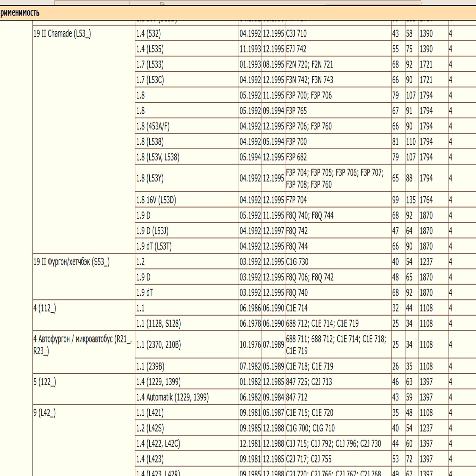Click the '1.2 (L42S)' variant cell
Screen dimensions: 476x476
coord(150,428)
